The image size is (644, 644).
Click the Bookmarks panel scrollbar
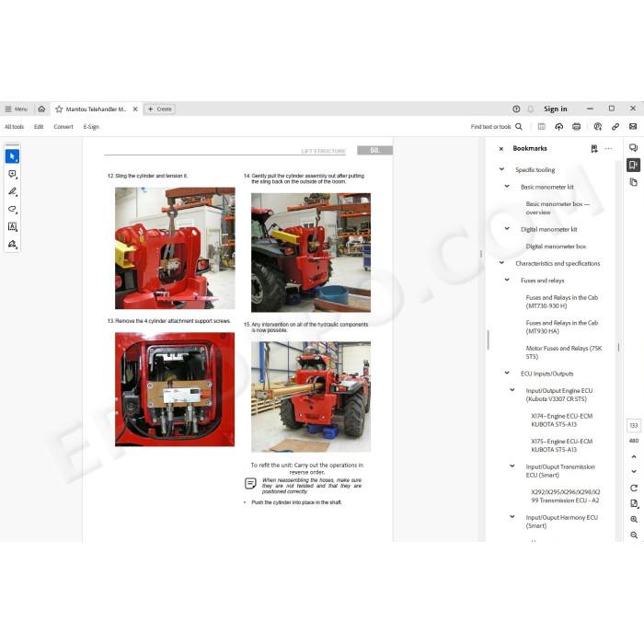coord(618,347)
